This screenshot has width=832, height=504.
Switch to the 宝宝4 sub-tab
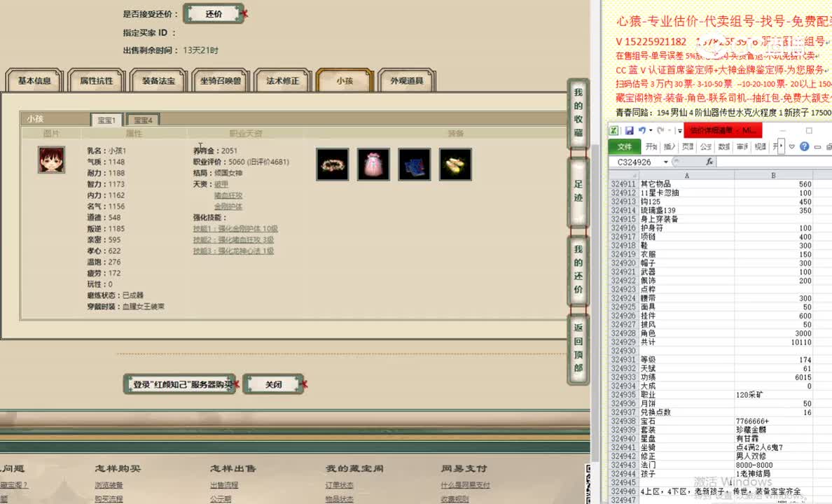click(142, 120)
